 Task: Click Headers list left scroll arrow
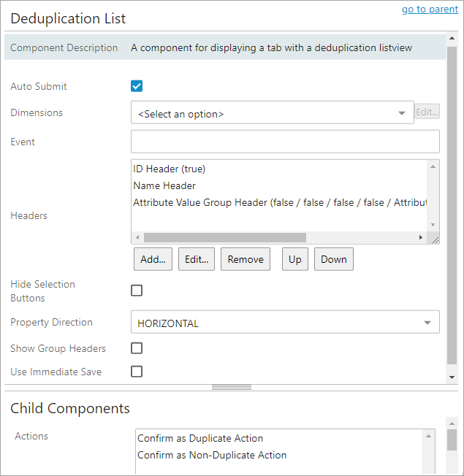click(x=137, y=238)
